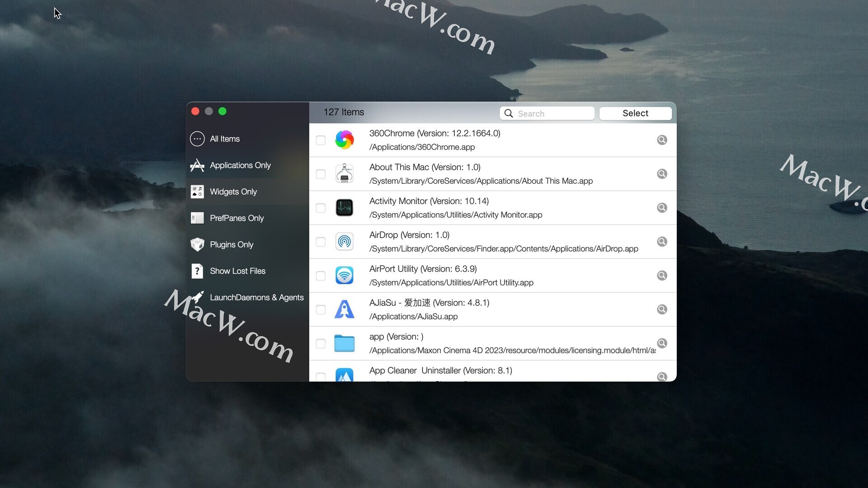This screenshot has height=488, width=868.
Task: Click the Maxon Cinema 4D 2023 path text
Action: point(513,350)
